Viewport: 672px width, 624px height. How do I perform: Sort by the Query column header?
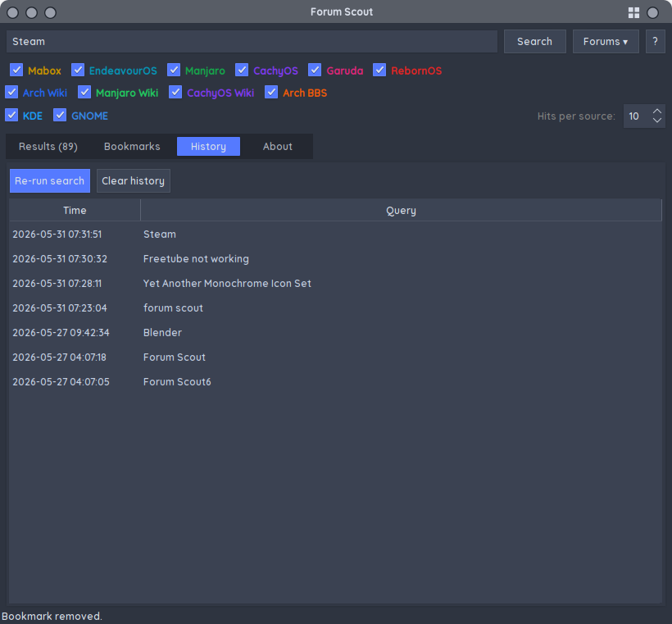pos(401,211)
